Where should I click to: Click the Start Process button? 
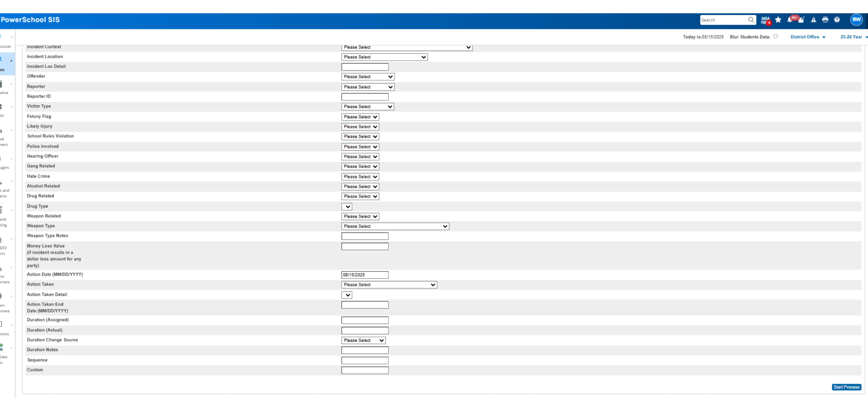846,387
